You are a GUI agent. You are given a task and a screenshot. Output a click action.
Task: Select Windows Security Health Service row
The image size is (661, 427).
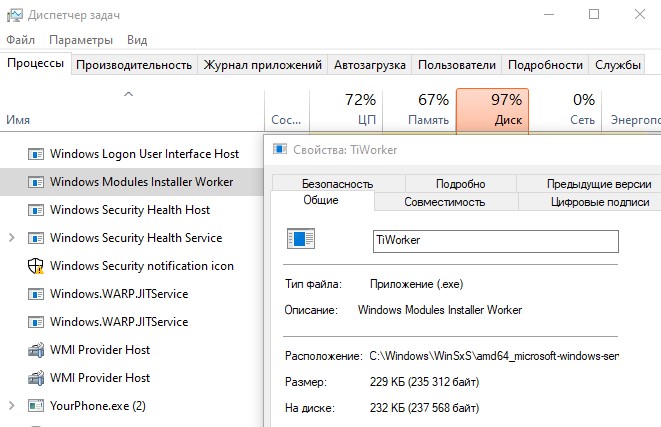(x=132, y=238)
